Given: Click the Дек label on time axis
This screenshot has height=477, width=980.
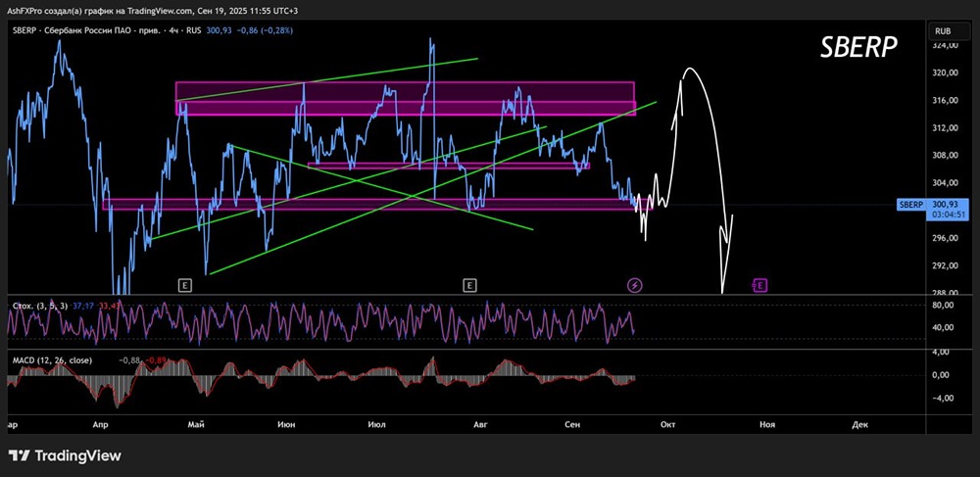Looking at the screenshot, I should 859,425.
